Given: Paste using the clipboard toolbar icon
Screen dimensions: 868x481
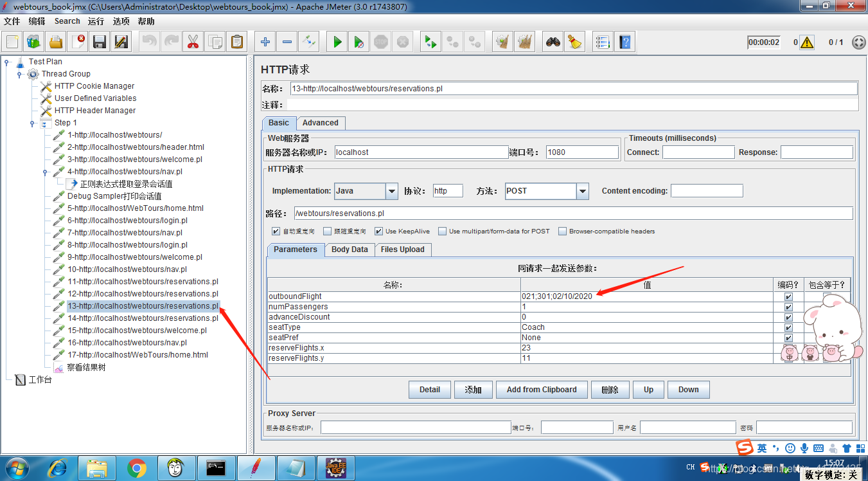Looking at the screenshot, I should tap(237, 42).
